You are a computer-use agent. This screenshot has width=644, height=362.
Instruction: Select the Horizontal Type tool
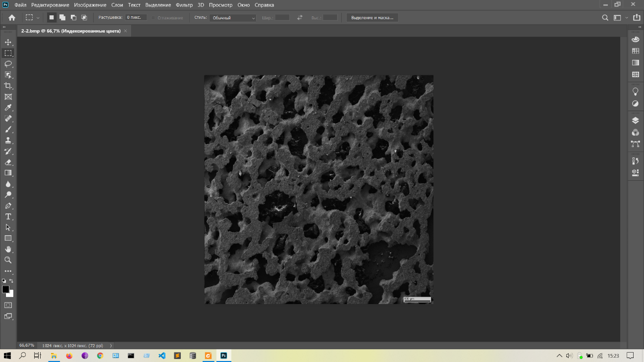pyautogui.click(x=8, y=216)
